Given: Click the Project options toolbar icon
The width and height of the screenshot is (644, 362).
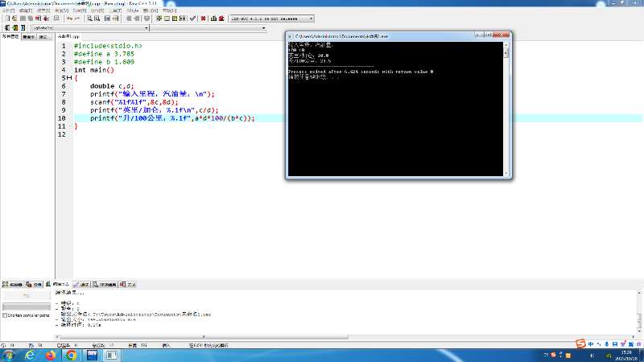Looking at the screenshot, I should click(147, 19).
